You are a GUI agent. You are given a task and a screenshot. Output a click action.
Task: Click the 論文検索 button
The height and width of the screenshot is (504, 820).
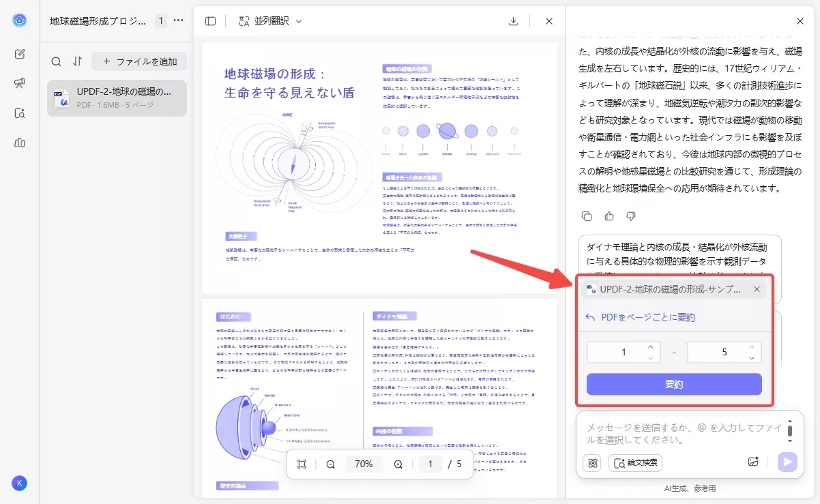pyautogui.click(x=635, y=462)
